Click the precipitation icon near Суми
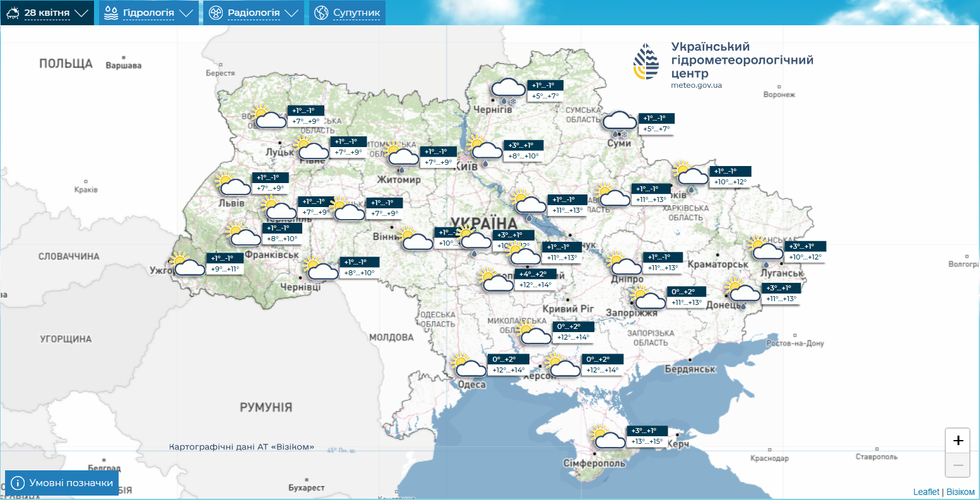Image resolution: width=980 pixels, height=500 pixels. [x=618, y=121]
